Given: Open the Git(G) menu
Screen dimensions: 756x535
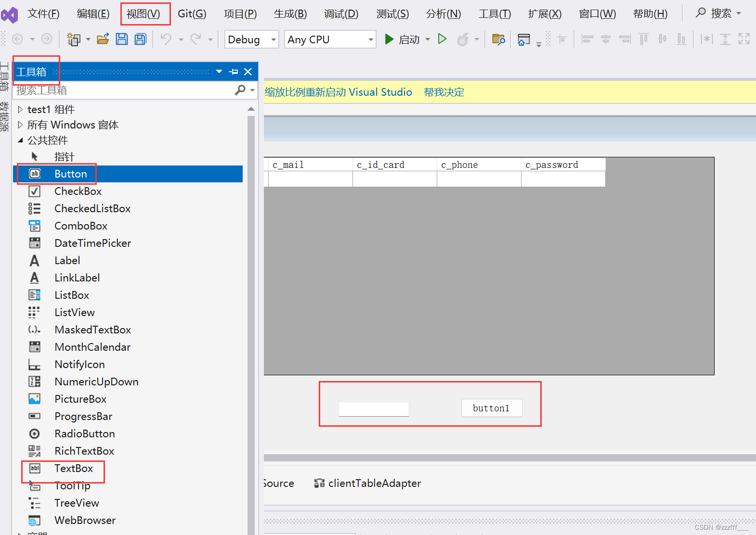Looking at the screenshot, I should point(192,13).
